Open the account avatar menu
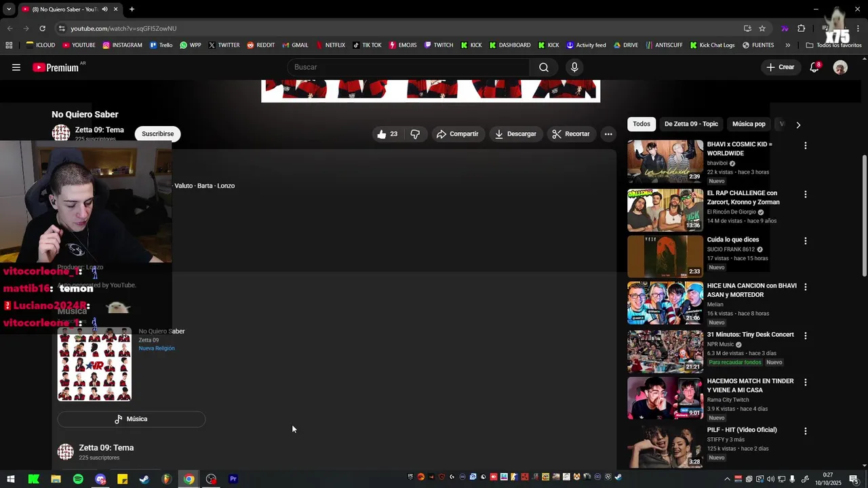Screen dimensions: 868x488 [x=840, y=67]
